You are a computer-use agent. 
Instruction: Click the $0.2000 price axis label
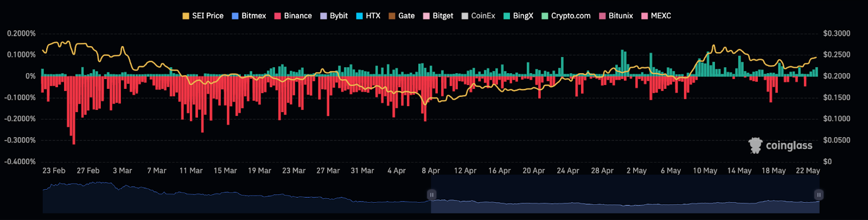(x=837, y=76)
